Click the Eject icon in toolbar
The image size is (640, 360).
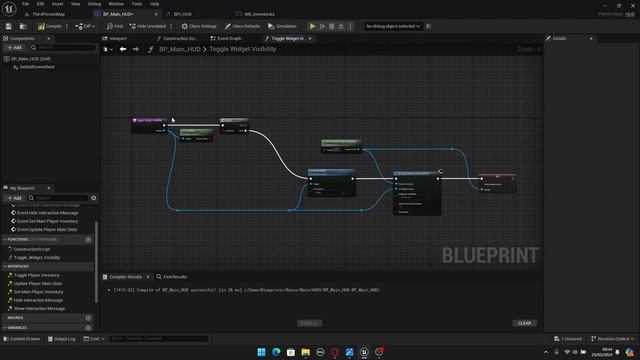341,26
